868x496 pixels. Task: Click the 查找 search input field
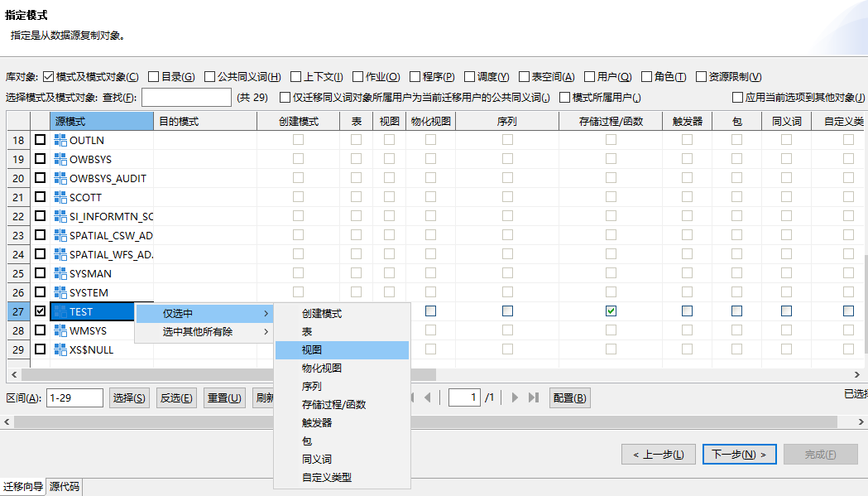186,97
